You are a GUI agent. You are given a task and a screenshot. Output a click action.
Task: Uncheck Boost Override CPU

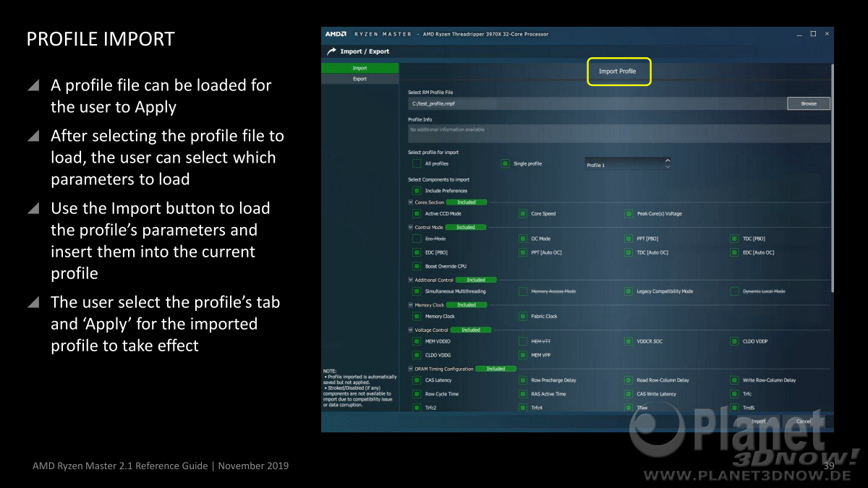pos(417,266)
